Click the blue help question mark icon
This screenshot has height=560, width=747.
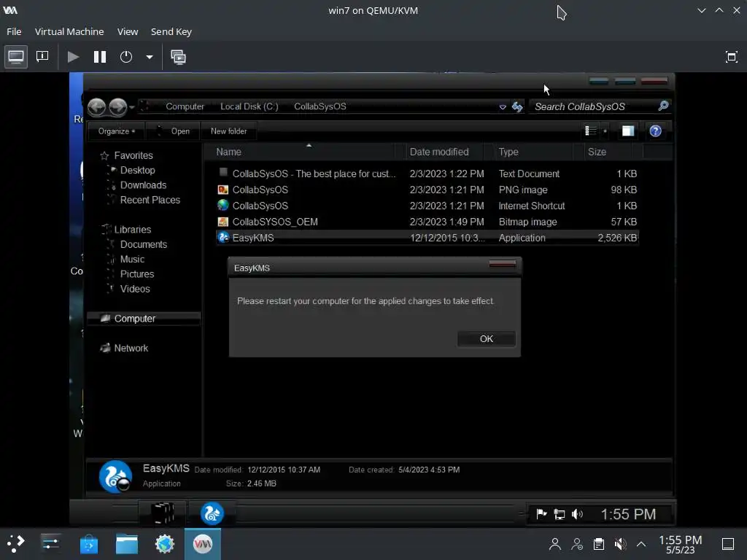click(x=656, y=131)
